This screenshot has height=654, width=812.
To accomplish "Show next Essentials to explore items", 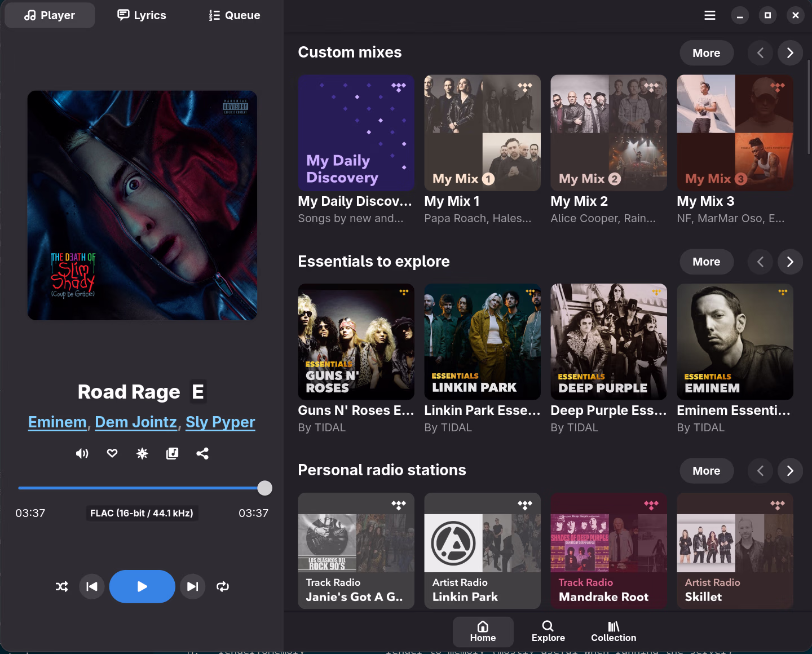I will tap(790, 262).
